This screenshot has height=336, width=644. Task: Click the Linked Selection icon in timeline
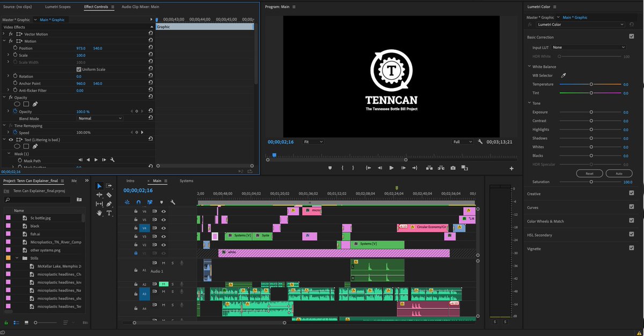150,203
